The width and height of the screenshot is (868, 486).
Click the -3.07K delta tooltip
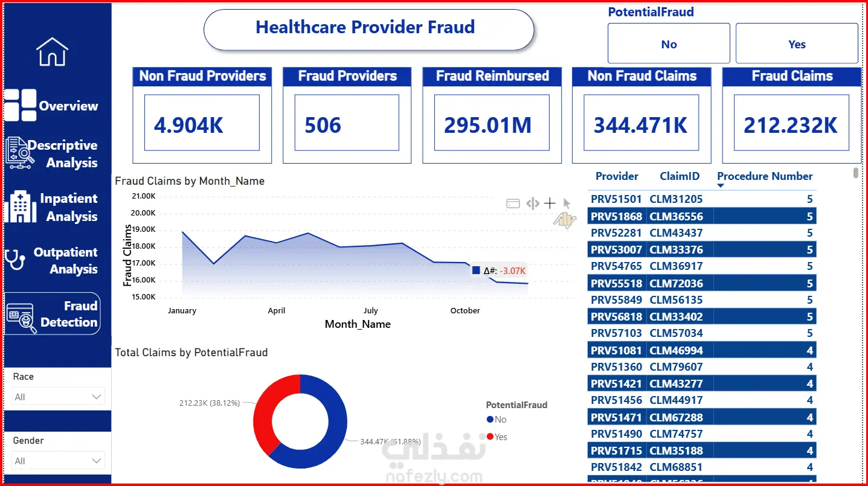click(x=500, y=271)
